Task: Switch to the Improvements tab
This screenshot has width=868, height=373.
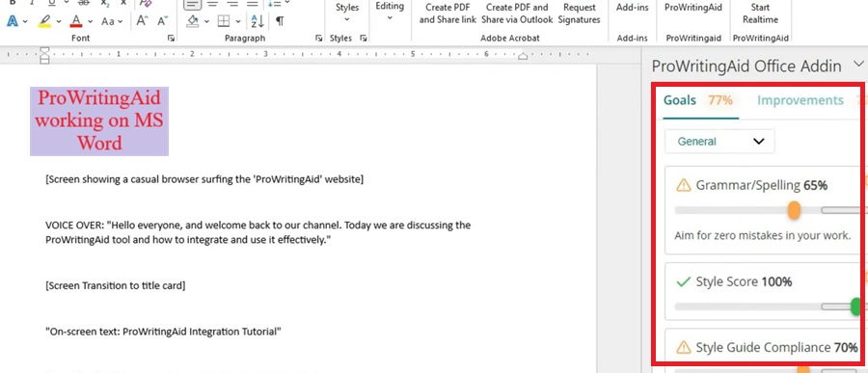Action: 800,100
